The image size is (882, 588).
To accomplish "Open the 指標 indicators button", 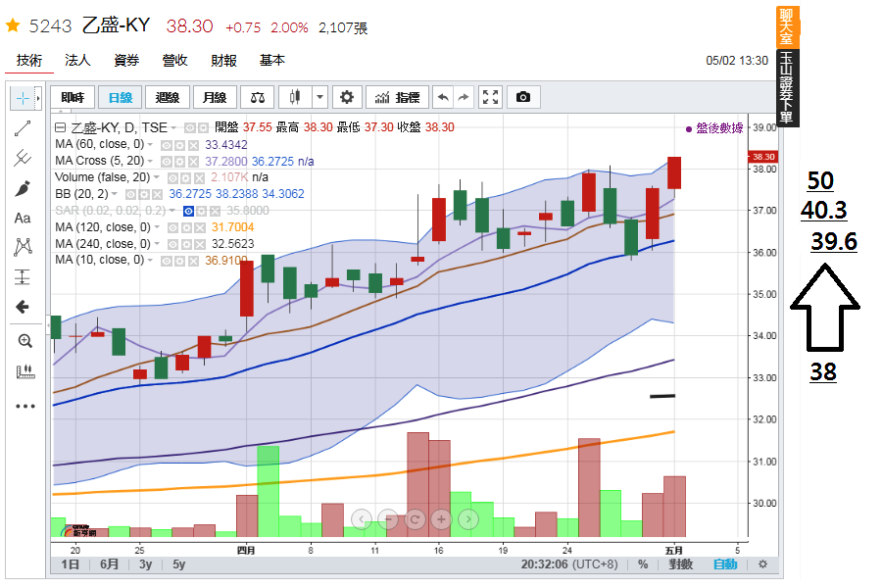I will pos(397,97).
